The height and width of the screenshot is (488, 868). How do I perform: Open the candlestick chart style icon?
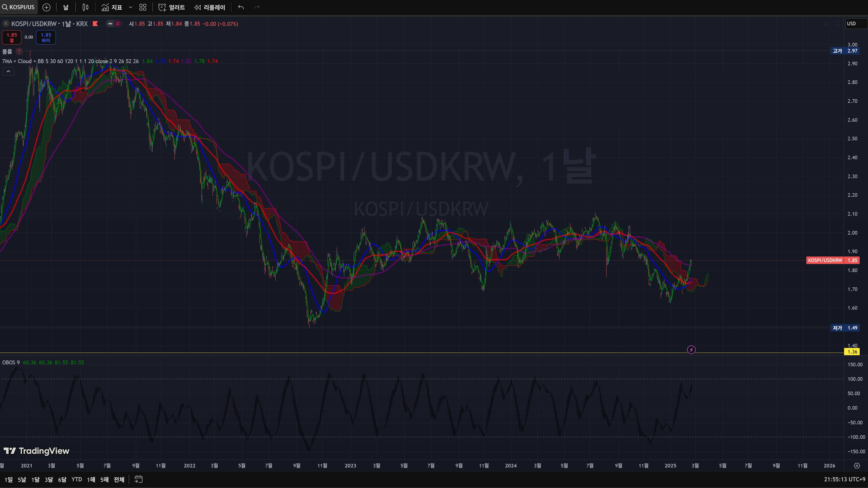coord(86,7)
